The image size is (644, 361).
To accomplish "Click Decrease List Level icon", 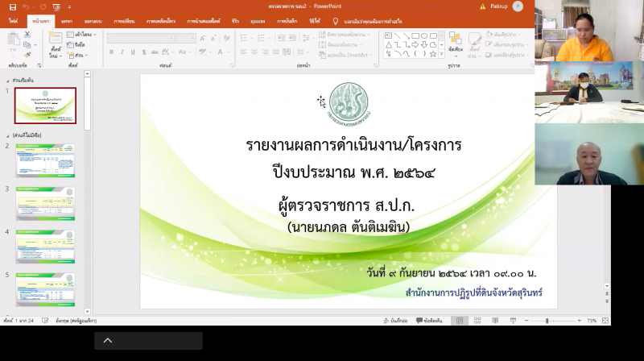I will [281, 38].
